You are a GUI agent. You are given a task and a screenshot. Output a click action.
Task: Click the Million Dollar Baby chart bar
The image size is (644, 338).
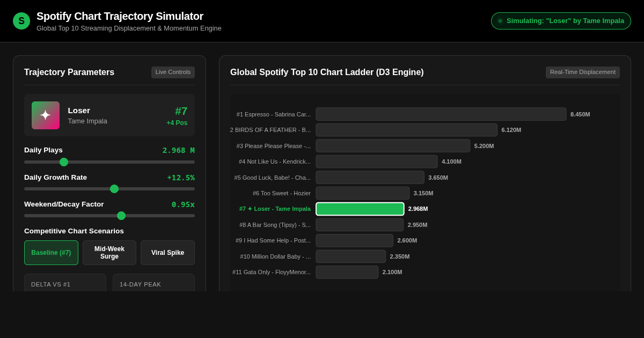351,256
